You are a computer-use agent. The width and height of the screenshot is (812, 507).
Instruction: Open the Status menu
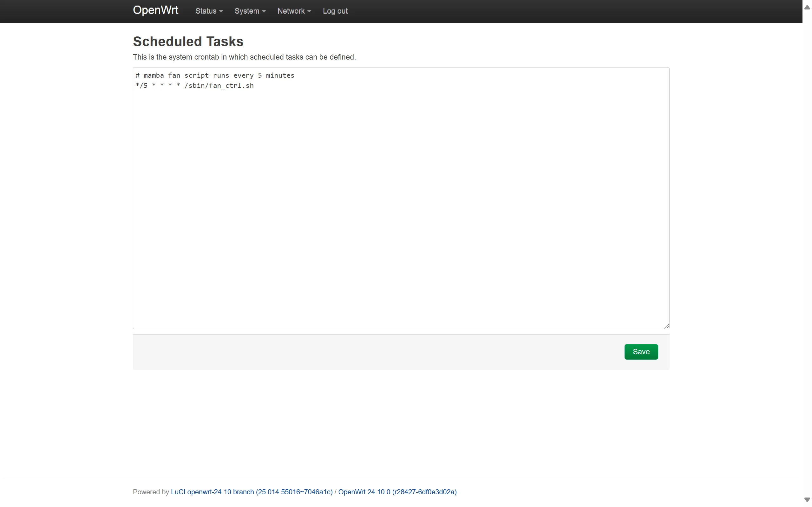(209, 11)
